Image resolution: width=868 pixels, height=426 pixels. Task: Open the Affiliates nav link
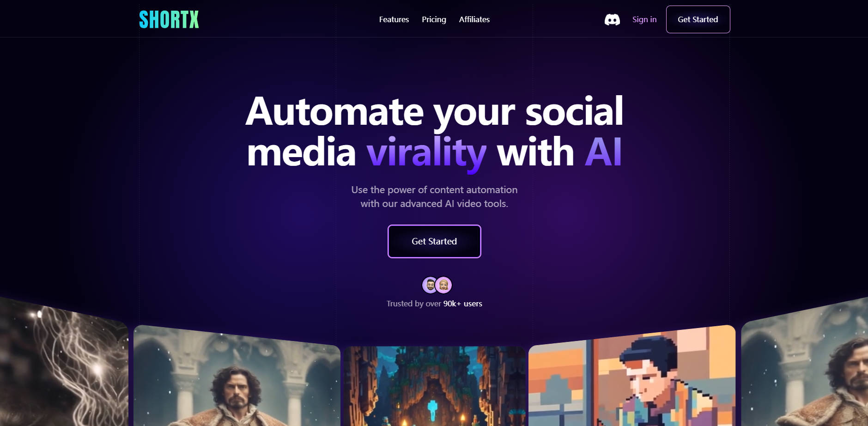(474, 19)
